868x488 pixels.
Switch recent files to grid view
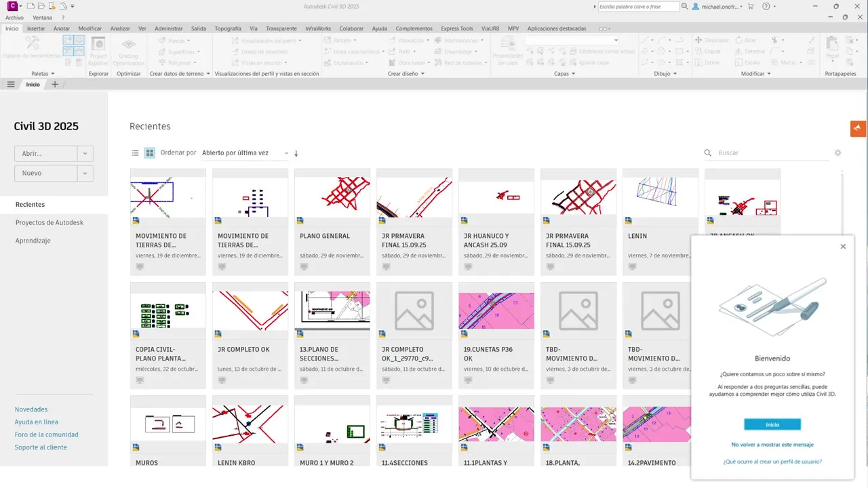[x=150, y=153]
